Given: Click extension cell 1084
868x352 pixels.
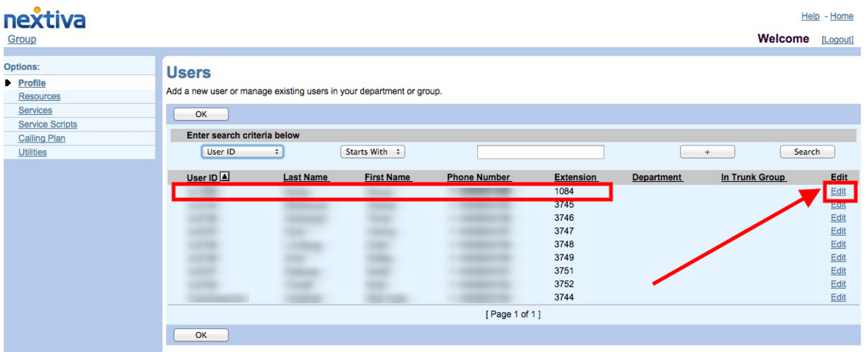Looking at the screenshot, I should [564, 191].
